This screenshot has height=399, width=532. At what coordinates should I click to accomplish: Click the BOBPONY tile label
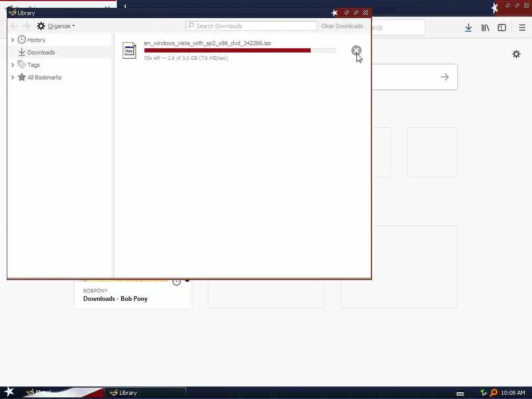pyautogui.click(x=95, y=291)
